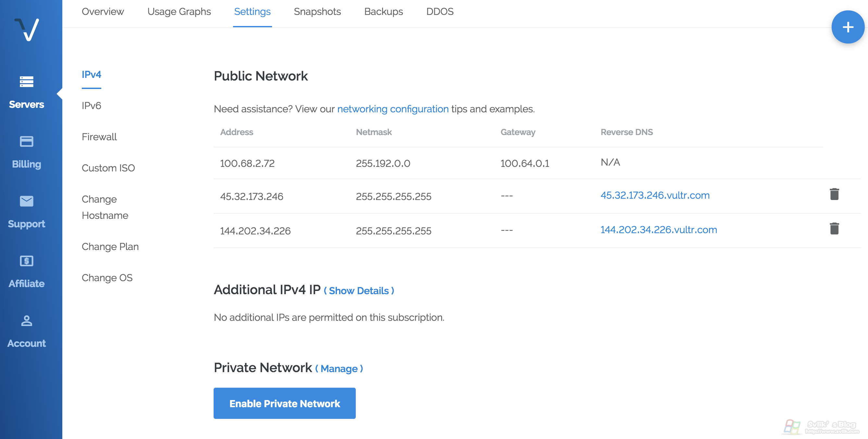Open Billing credit card icon
Viewport: 868px width, 439px height.
[27, 142]
